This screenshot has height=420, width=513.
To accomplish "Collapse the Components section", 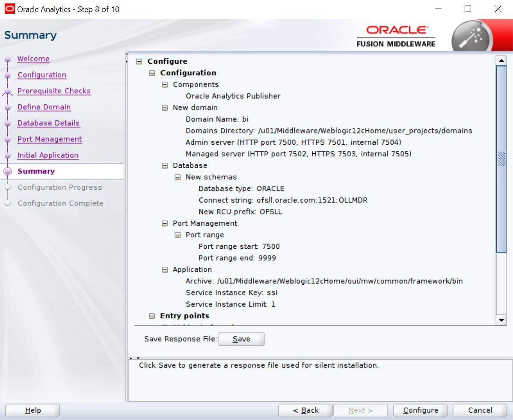I will tap(165, 84).
